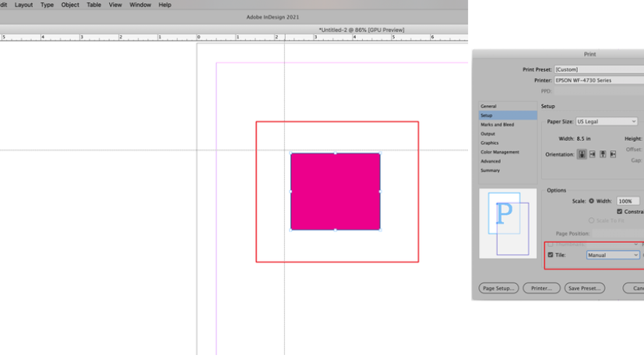Click the scale Width percentage field
The width and height of the screenshot is (644, 362).
pyautogui.click(x=628, y=201)
